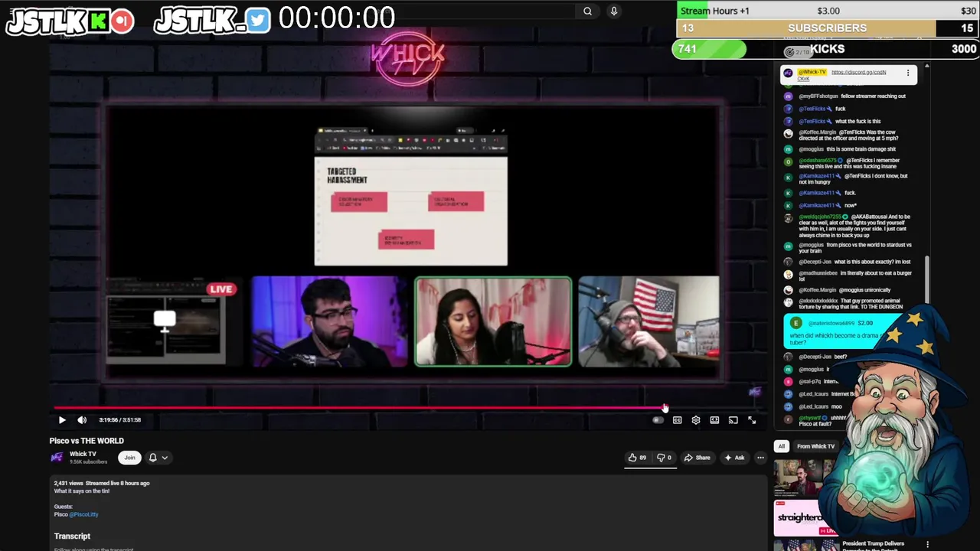
Task: Click username @myBFFshotgun in chat
Action: click(x=818, y=96)
